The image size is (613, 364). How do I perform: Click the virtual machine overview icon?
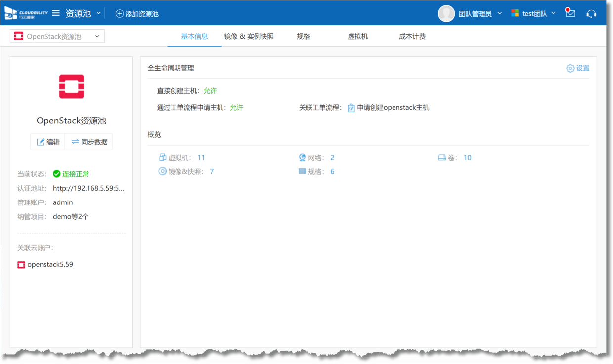click(162, 158)
